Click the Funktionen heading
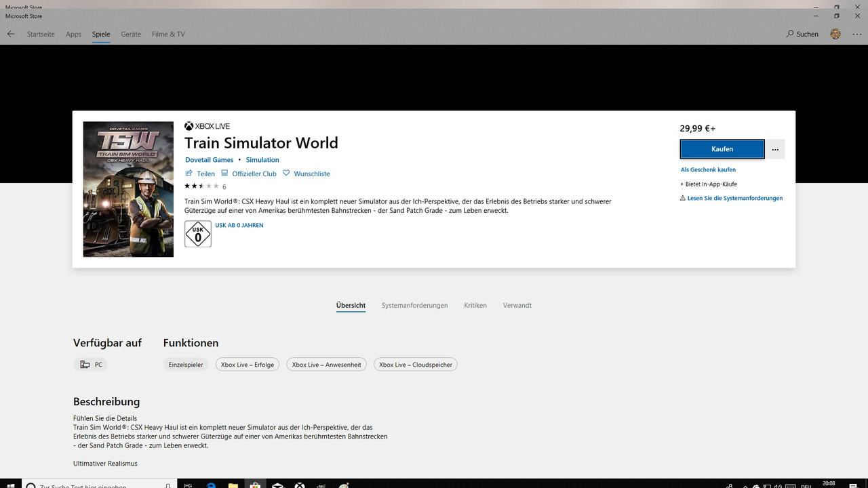 point(191,343)
